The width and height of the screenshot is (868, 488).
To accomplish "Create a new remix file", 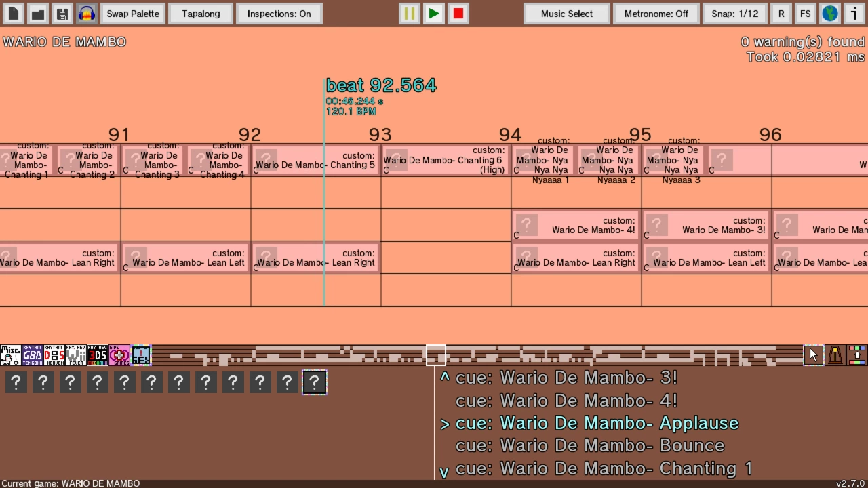I will pos(14,14).
